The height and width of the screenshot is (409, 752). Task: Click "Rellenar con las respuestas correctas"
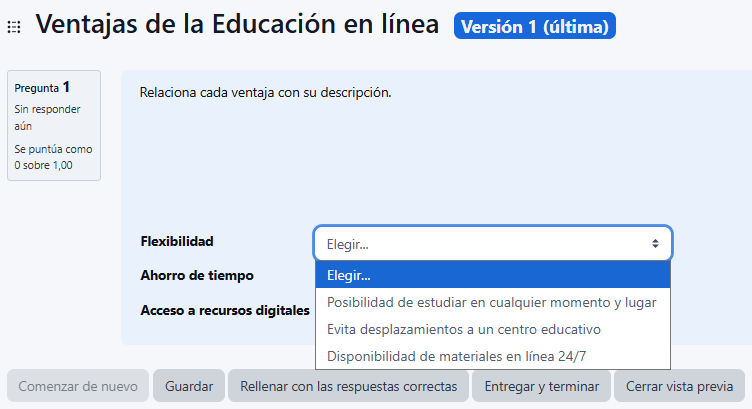pyautogui.click(x=348, y=386)
